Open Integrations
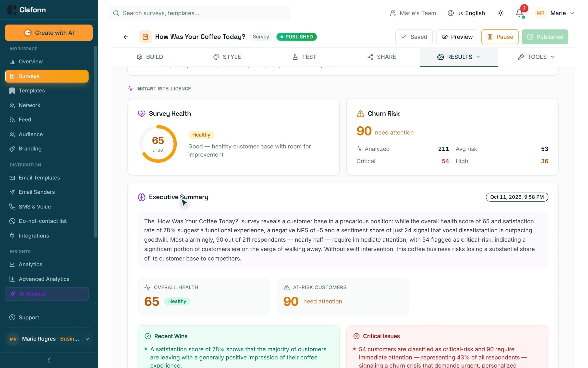Image resolution: width=588 pixels, height=368 pixels. [47, 236]
